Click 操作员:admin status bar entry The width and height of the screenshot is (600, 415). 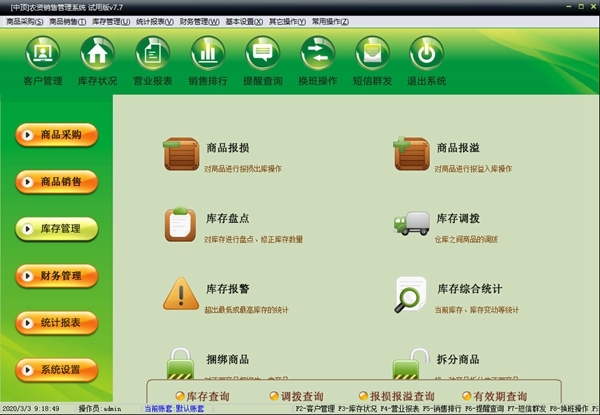click(x=100, y=409)
